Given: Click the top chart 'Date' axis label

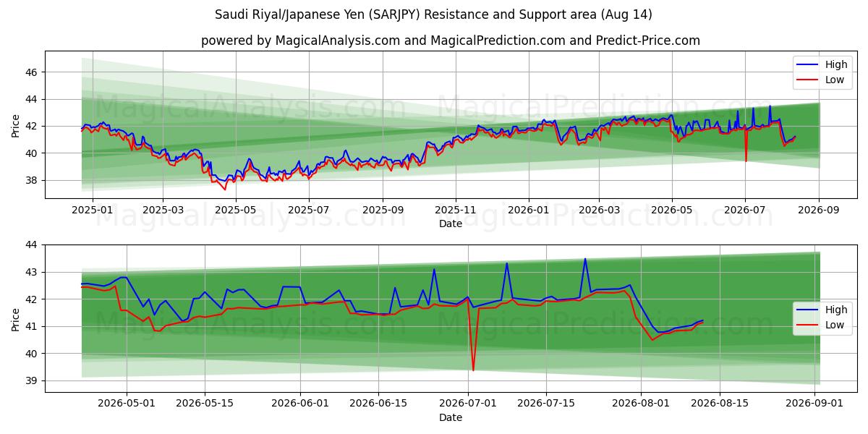Looking at the screenshot, I should 451,224.
